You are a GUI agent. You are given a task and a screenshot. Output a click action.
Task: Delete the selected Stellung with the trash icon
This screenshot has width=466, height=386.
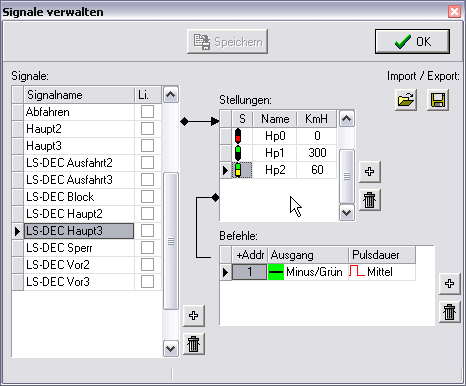click(x=370, y=200)
